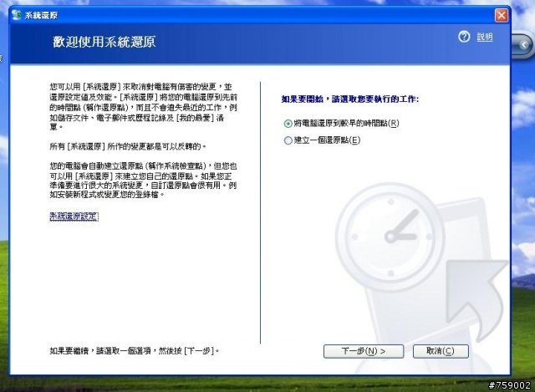
Task: Click the 歡迎使用系統還原 heading text
Action: 104,42
